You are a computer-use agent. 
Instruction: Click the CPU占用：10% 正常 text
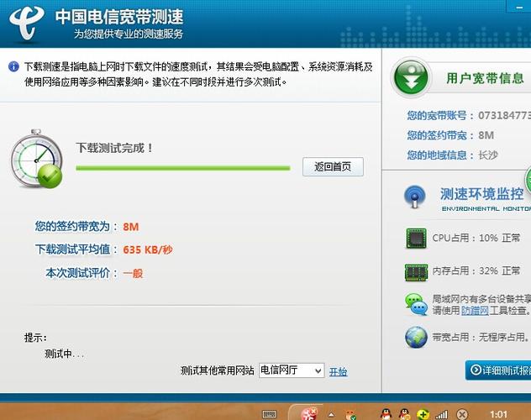click(x=476, y=238)
